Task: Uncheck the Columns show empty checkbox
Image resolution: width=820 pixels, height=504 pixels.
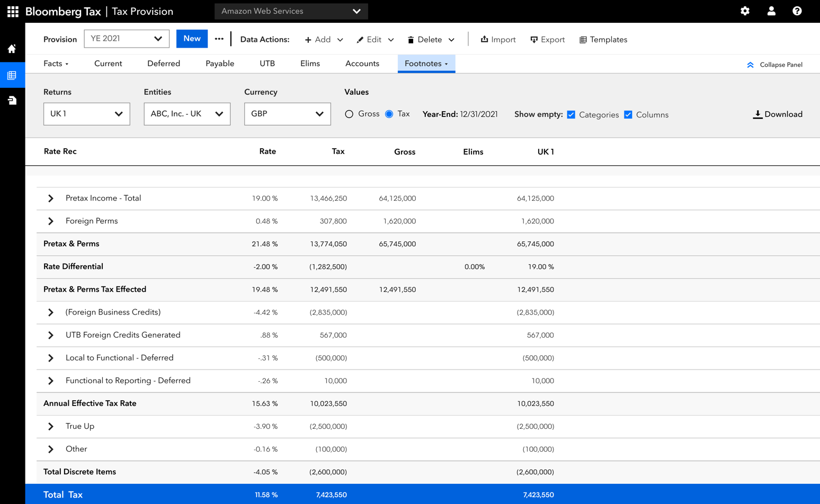Action: point(628,114)
